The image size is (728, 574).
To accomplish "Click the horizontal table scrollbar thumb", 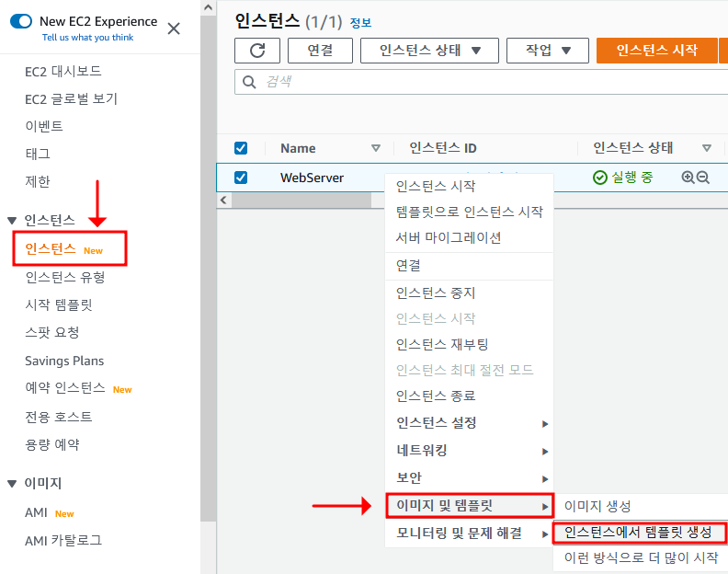I will click(x=301, y=201).
